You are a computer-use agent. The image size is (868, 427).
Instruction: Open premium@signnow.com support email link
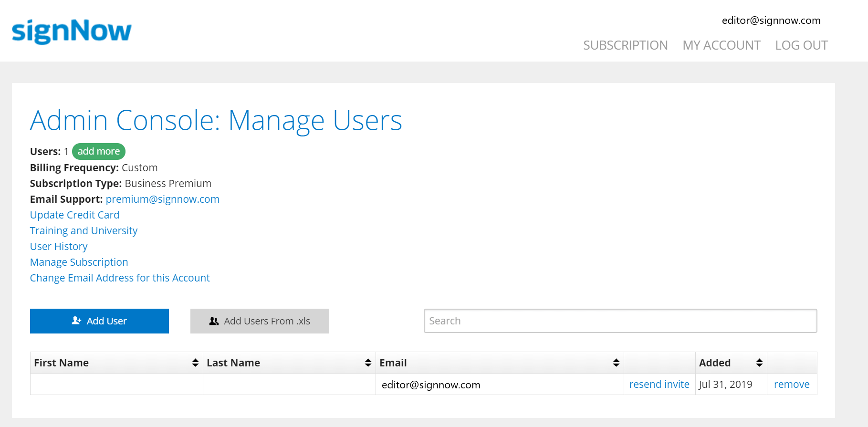pyautogui.click(x=162, y=199)
